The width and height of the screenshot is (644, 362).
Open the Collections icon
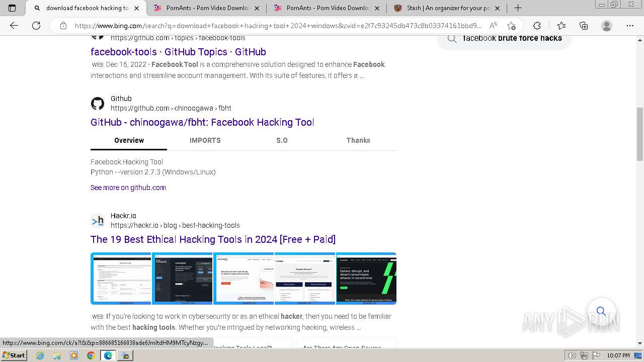click(584, 26)
